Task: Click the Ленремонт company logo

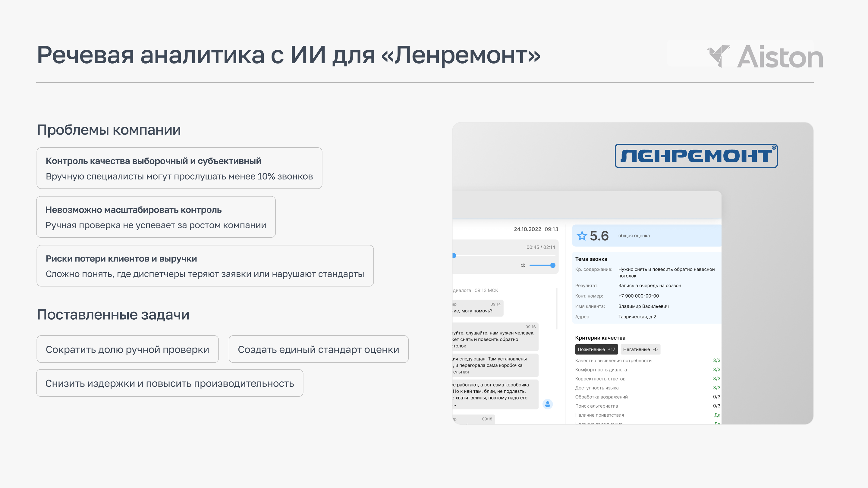Action: click(696, 156)
